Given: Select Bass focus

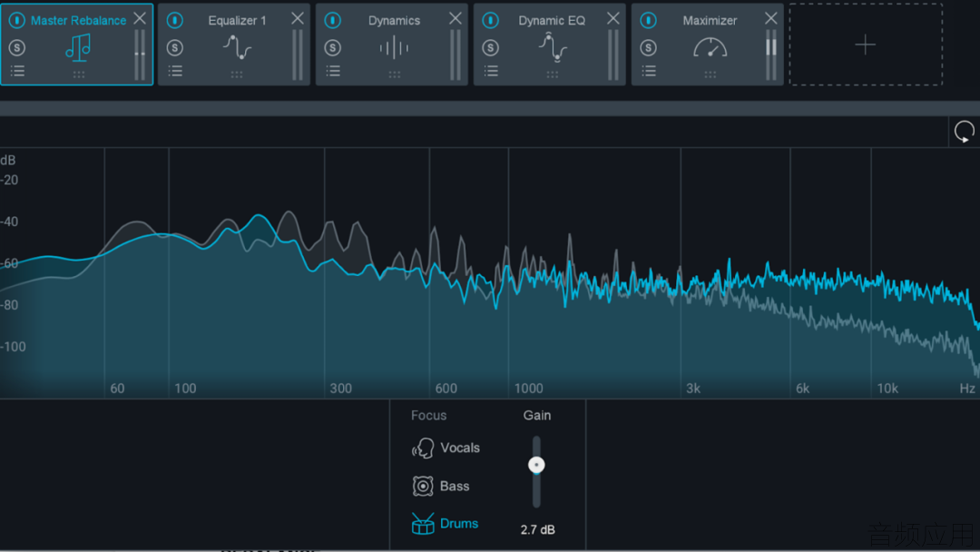Looking at the screenshot, I should [441, 486].
